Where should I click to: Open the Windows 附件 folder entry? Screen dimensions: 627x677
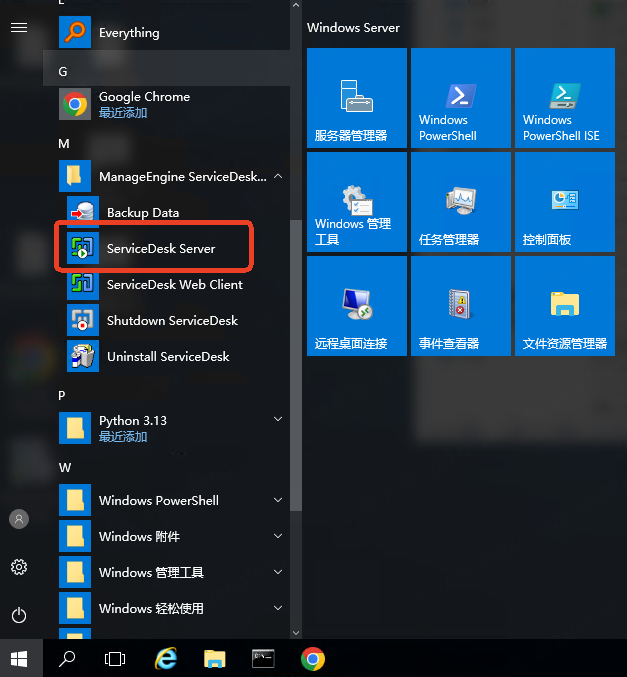point(166,536)
